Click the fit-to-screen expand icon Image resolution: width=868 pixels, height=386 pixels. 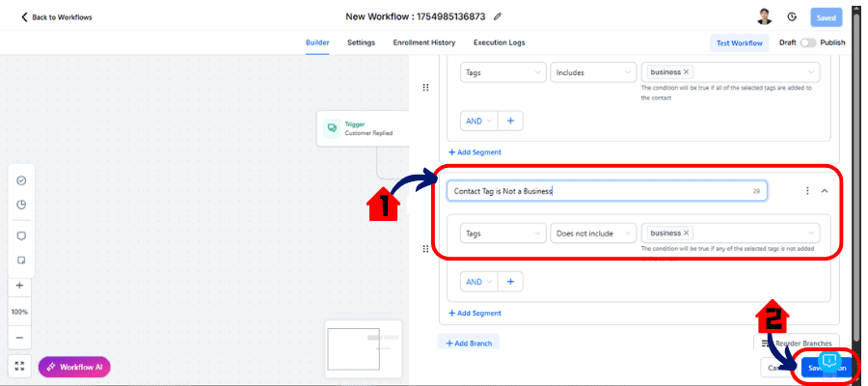coord(20,367)
